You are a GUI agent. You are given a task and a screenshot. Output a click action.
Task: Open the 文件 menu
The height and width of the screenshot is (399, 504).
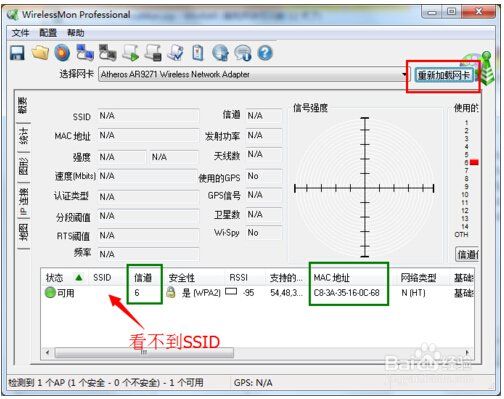[x=21, y=33]
